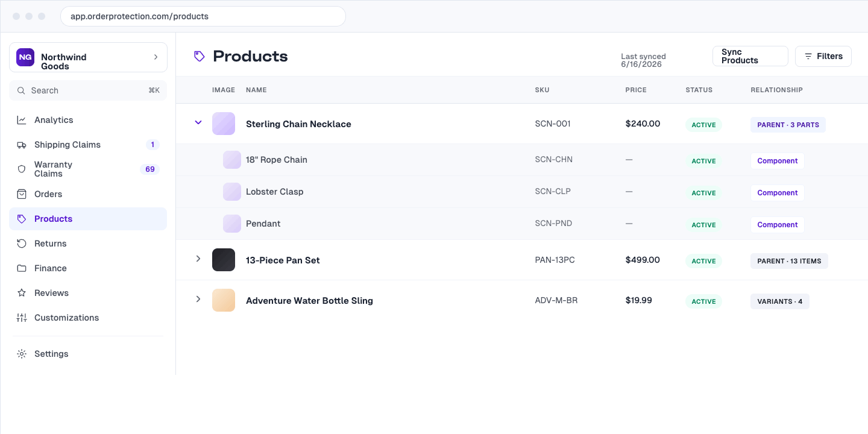
Task: Click the Sterling Chain Necklace thumbnail
Action: (x=224, y=124)
